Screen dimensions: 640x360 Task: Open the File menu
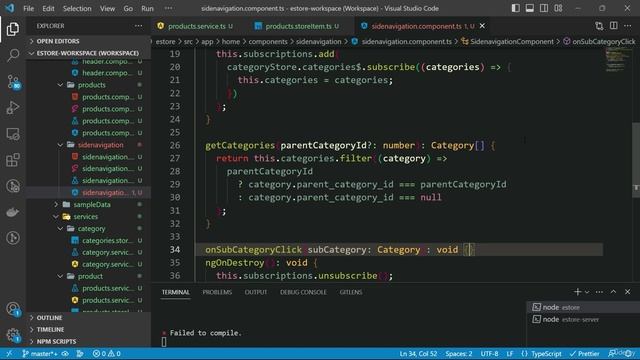pos(29,8)
